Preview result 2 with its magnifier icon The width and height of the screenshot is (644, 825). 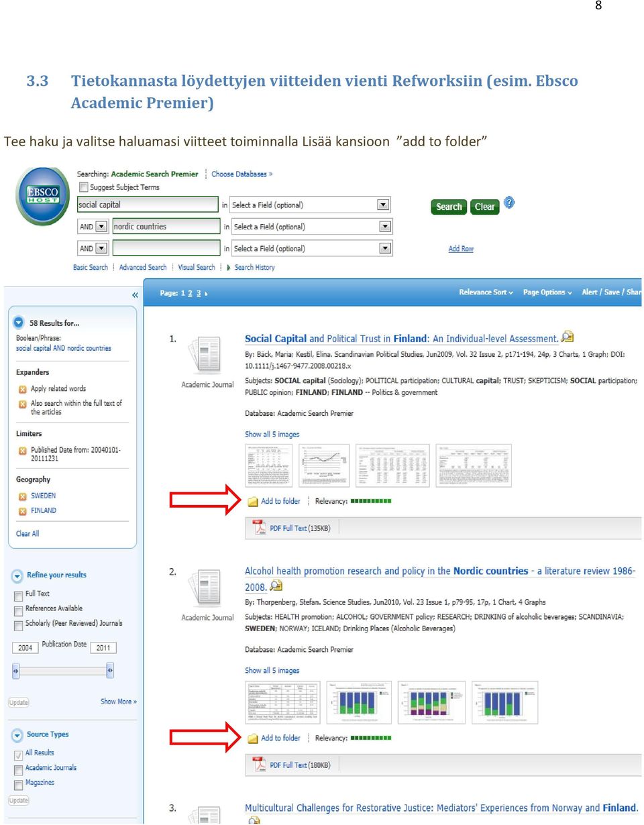276,586
